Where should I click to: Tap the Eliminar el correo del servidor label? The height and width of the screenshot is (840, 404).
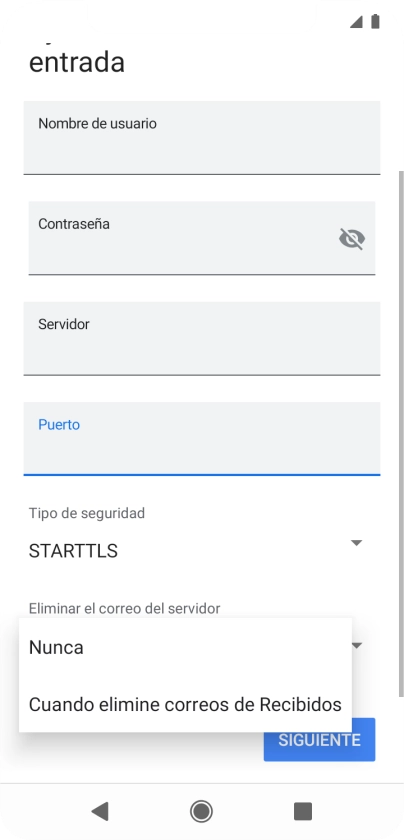(124, 609)
